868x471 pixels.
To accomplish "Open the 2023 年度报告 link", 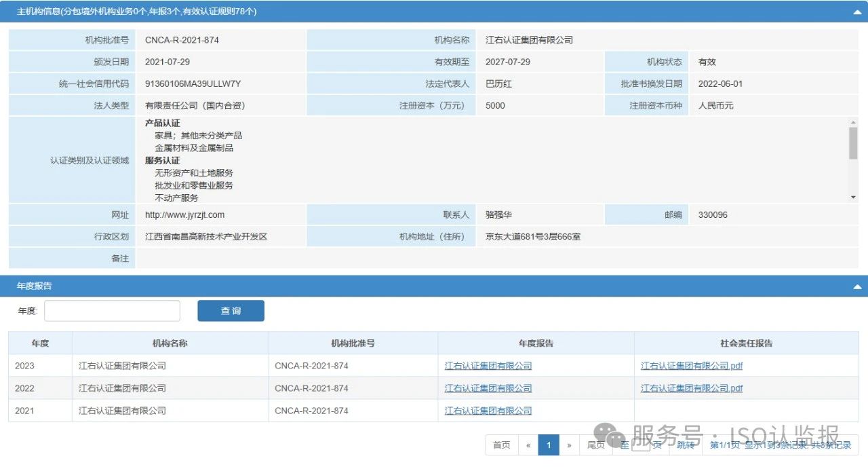I will coord(488,366).
